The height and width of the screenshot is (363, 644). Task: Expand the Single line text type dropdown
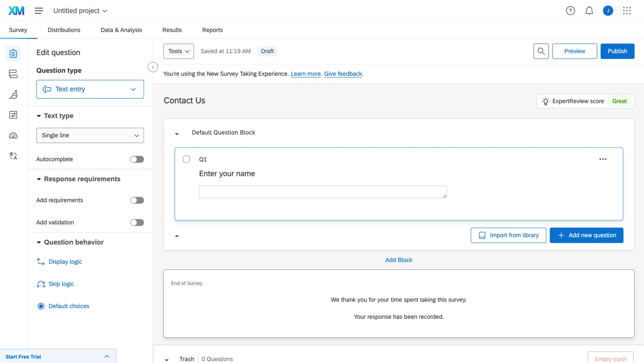90,135
